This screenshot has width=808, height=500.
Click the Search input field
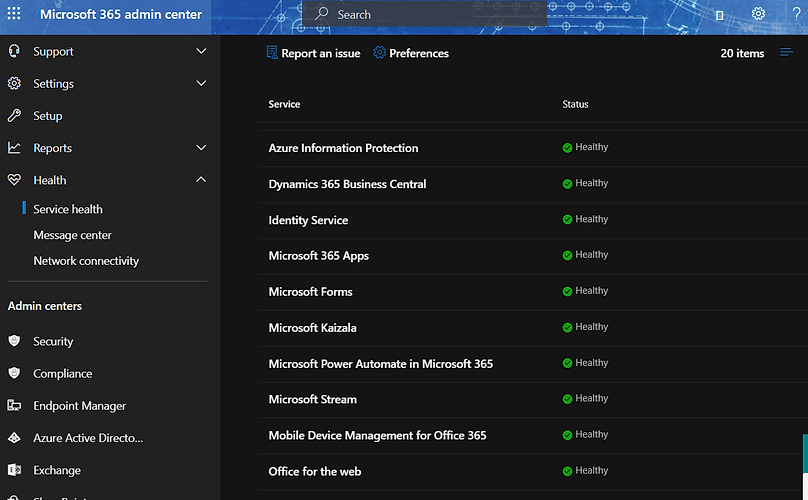[x=424, y=14]
